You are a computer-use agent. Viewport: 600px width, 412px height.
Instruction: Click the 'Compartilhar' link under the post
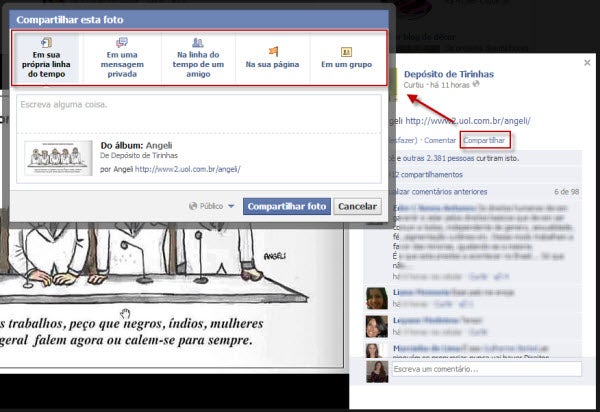[484, 140]
